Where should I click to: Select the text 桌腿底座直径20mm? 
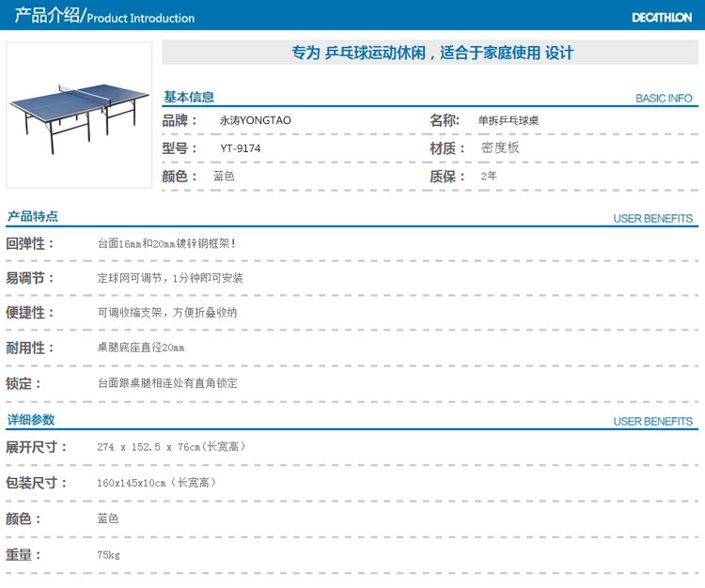141,348
